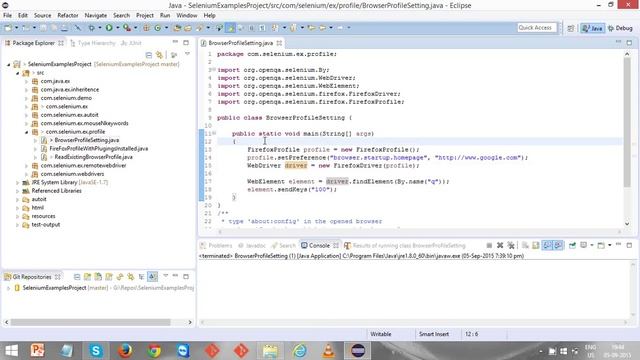Screen dimensions: 640x360
Task: Switch to the Javadoc tab
Action: [x=251, y=245]
